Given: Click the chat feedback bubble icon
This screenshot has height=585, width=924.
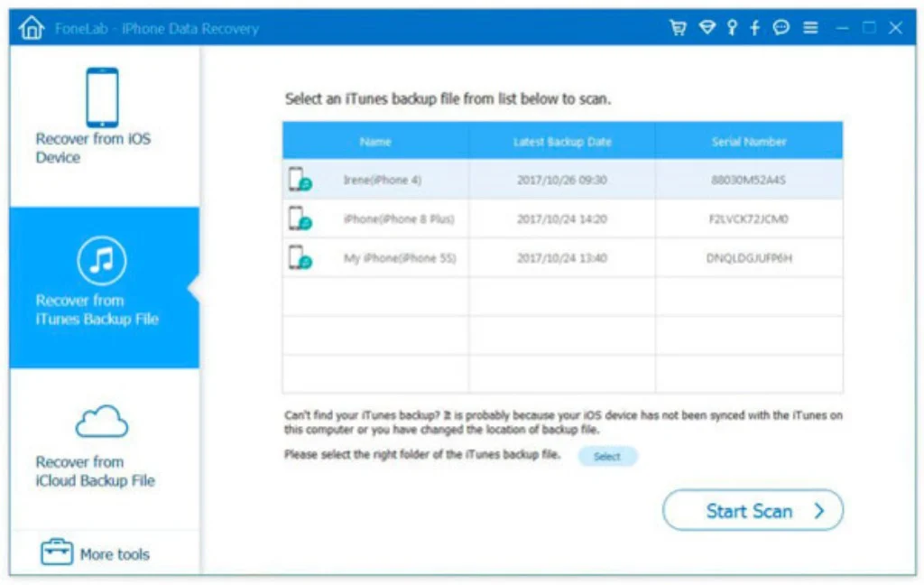Looking at the screenshot, I should pyautogui.click(x=781, y=27).
